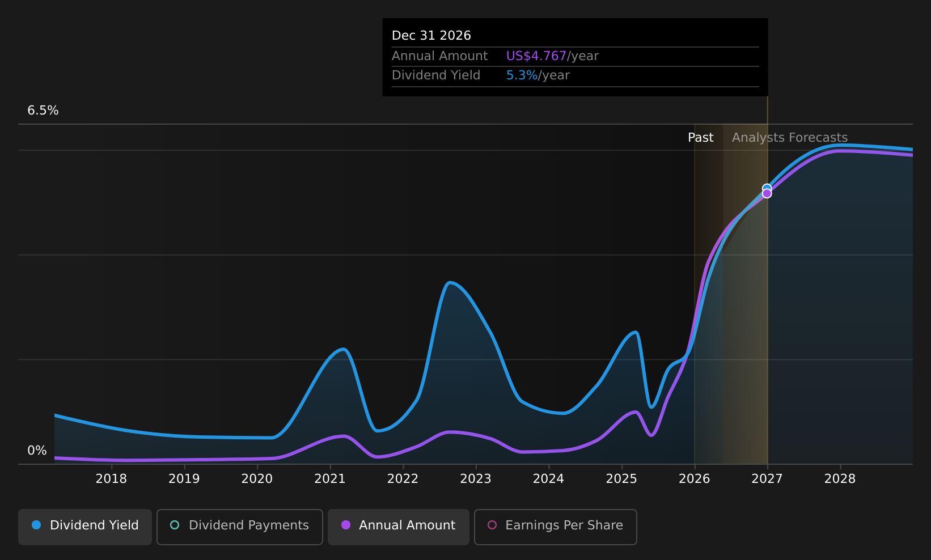This screenshot has height=560, width=931.
Task: Click the 2025 x-axis label
Action: pos(621,479)
